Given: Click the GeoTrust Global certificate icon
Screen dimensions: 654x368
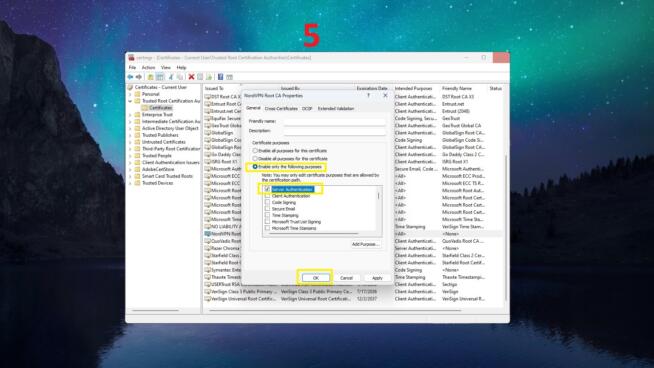Looking at the screenshot, I should 208,126.
